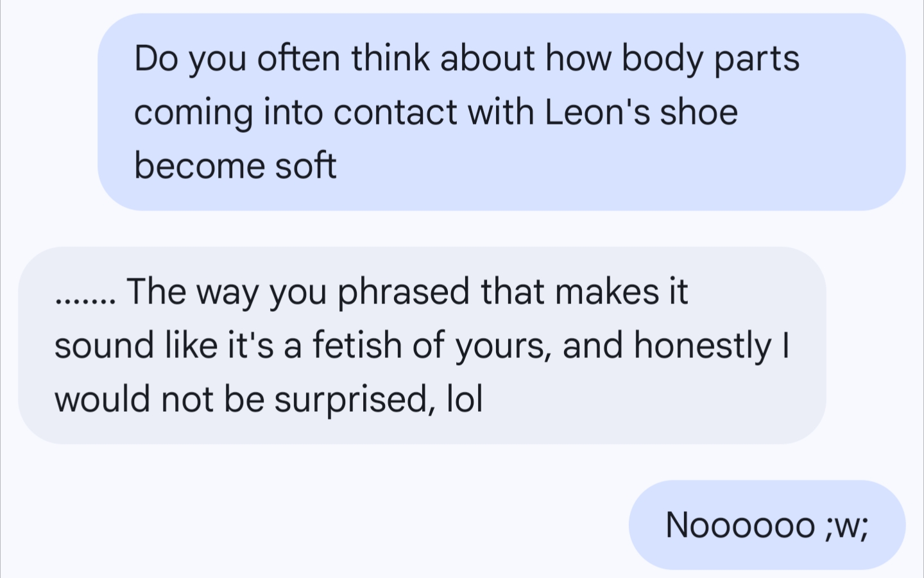Viewport: 924px width, 578px height.
Task: Click the word 'honestly' in the gray bubble
Action: 702,345
